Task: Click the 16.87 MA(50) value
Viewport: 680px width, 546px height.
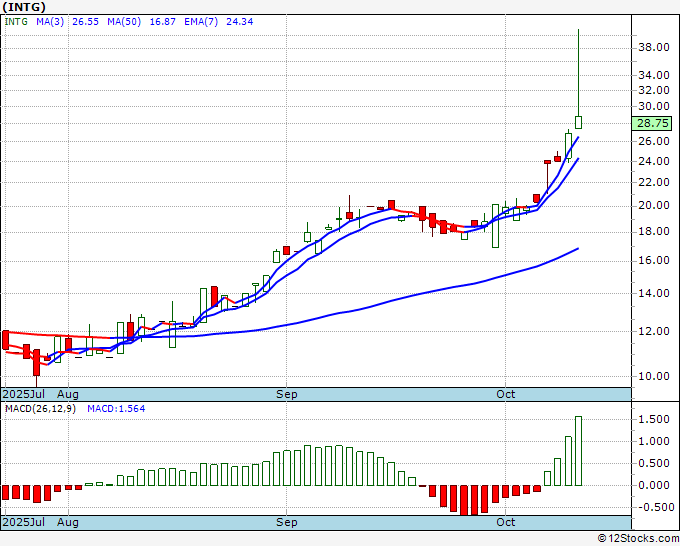Action: coord(163,22)
